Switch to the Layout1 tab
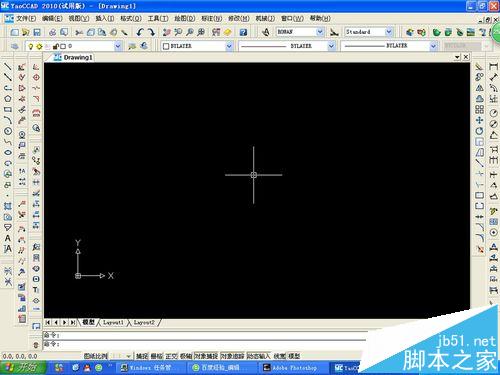Screen dimensions: 500x375 pos(113,323)
